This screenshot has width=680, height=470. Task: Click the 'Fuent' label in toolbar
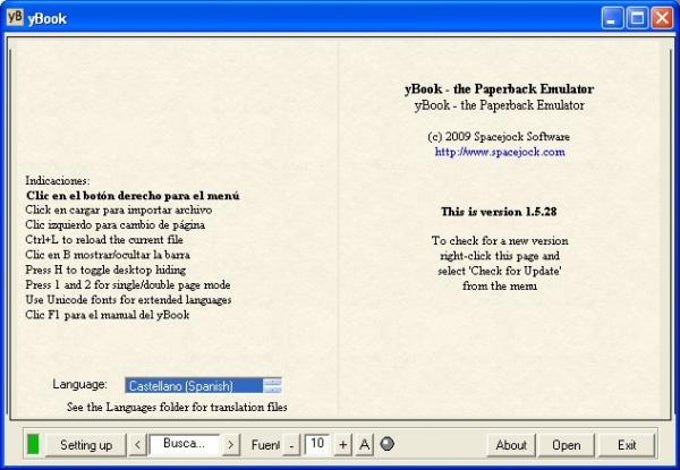point(265,445)
